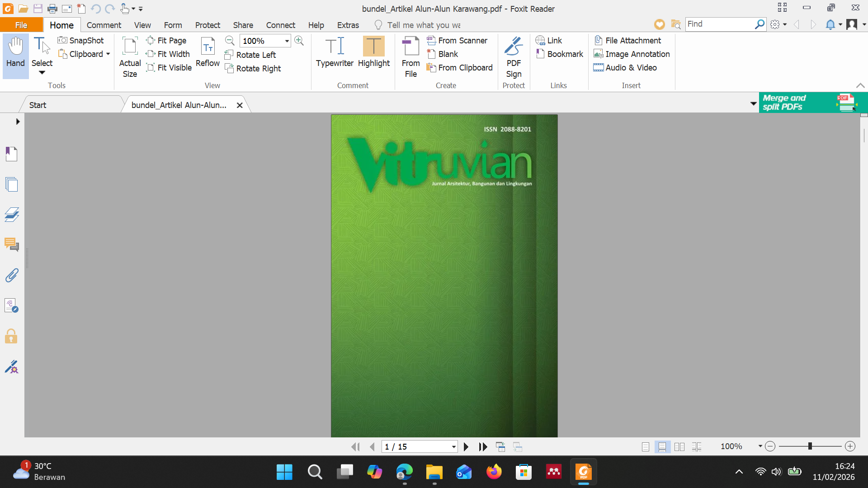Screen dimensions: 868x488
Task: Switch to the Start document tab
Action: [x=38, y=105]
